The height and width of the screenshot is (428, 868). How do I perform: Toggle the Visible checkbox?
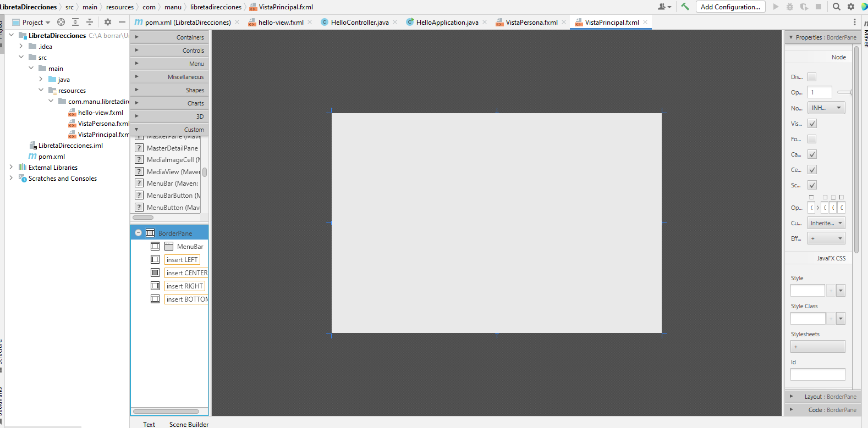point(812,124)
